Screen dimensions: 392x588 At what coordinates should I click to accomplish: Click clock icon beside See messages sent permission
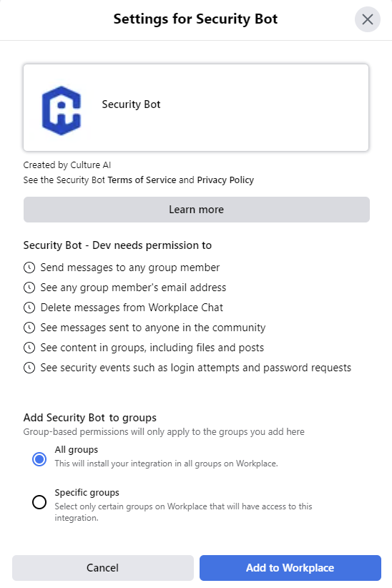point(29,328)
